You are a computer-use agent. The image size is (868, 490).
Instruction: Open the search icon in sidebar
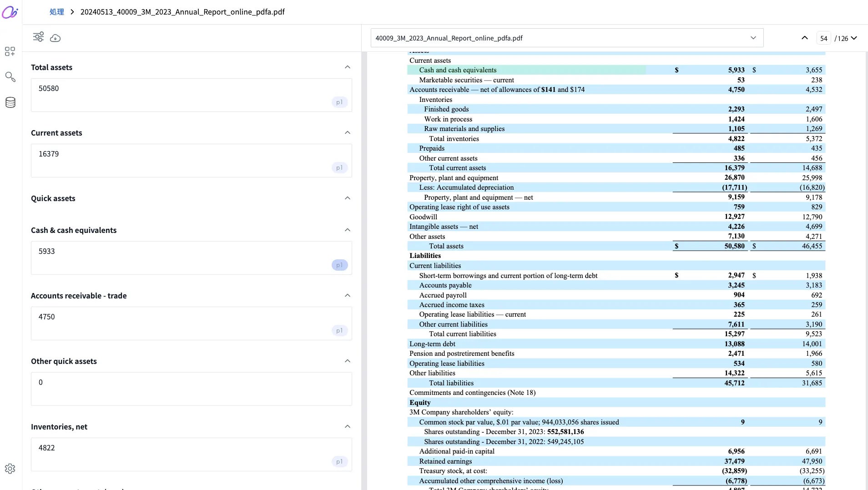[10, 77]
